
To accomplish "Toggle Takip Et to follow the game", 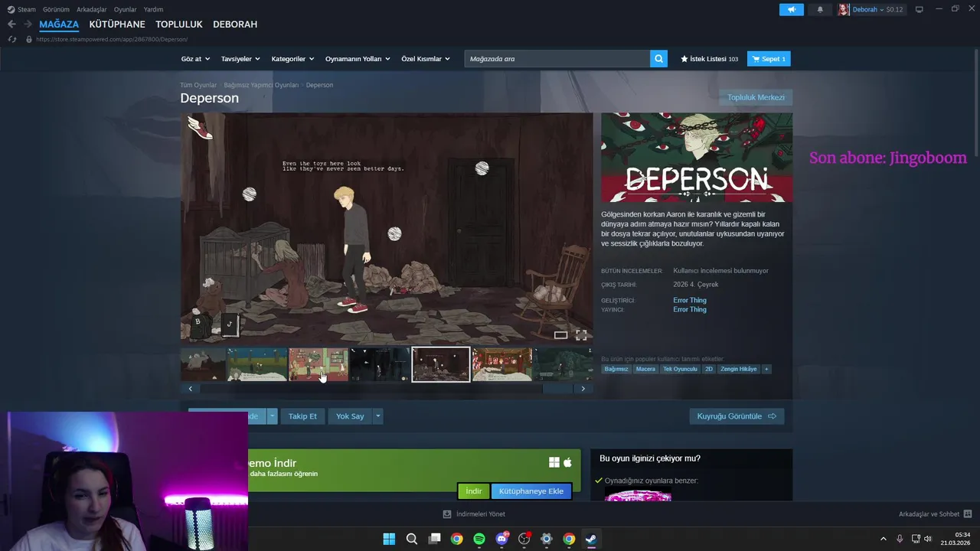I will point(302,416).
